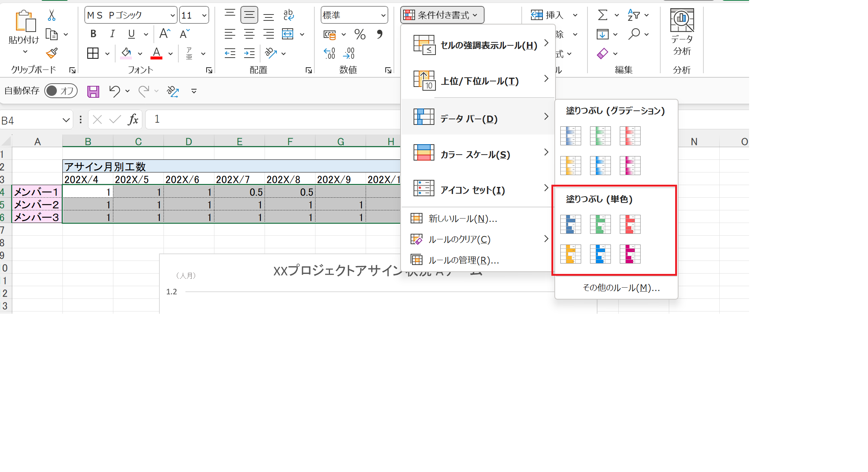Toggle bold formatting
Image resolution: width=868 pixels, height=472 pixels.
[x=93, y=34]
